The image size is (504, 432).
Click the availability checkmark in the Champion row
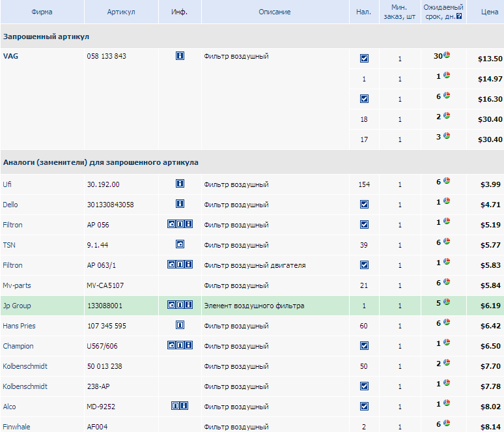tap(364, 346)
